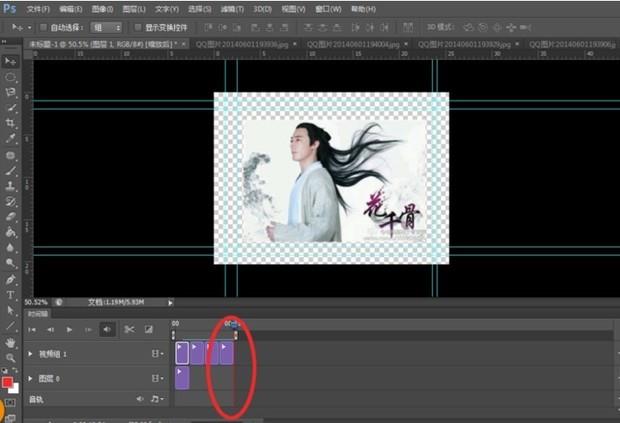Close the 未标题-1 document tab
The height and width of the screenshot is (423, 620).
(184, 44)
